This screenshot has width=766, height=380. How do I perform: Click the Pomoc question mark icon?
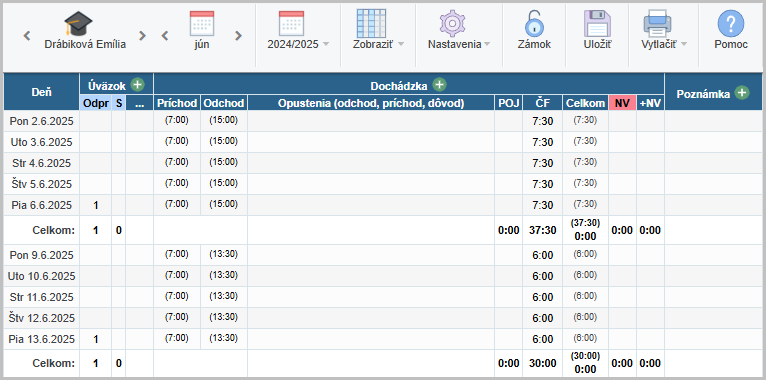tap(731, 23)
